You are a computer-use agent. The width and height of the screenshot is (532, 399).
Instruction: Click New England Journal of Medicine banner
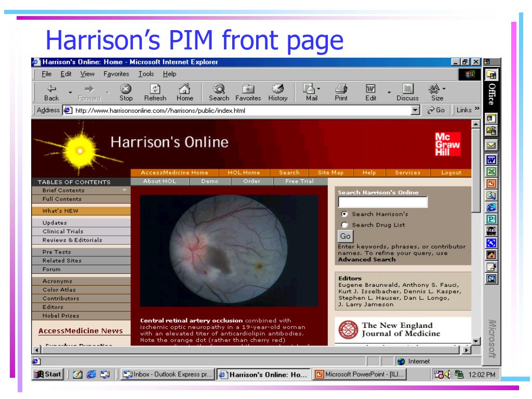click(403, 329)
